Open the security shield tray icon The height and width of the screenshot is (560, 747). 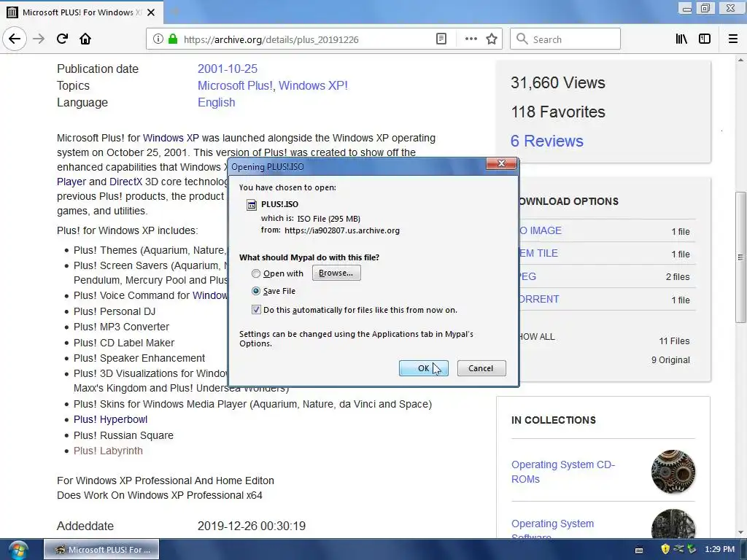665,549
